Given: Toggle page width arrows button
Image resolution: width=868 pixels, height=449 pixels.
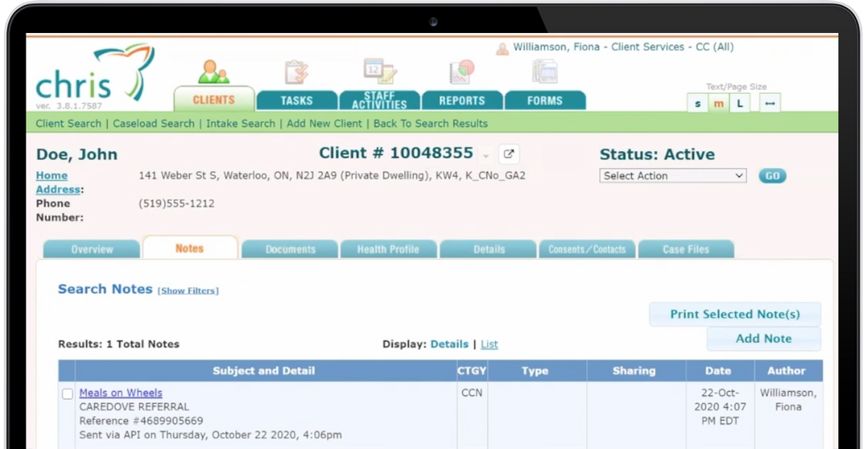Looking at the screenshot, I should coord(770,103).
